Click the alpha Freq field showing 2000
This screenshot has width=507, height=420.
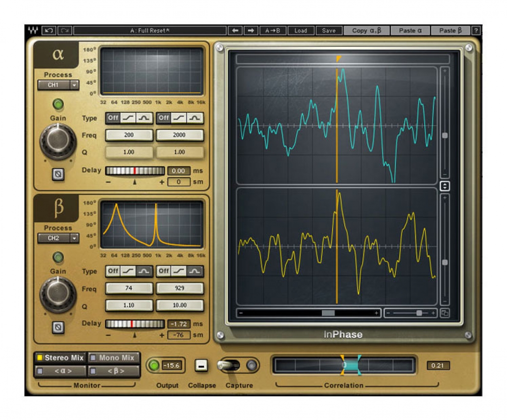point(180,135)
